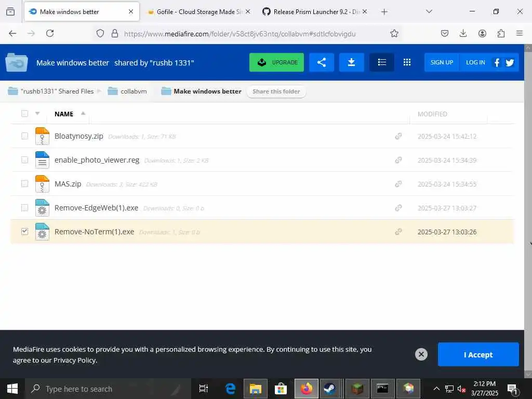Open Windows Start menu

tap(12, 389)
